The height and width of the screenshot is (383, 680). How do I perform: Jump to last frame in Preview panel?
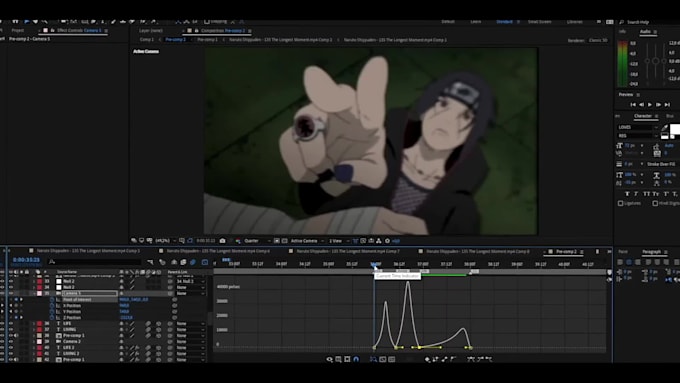click(667, 105)
